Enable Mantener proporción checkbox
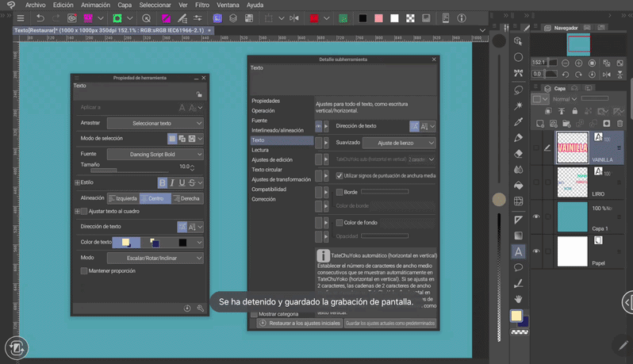 coord(84,271)
